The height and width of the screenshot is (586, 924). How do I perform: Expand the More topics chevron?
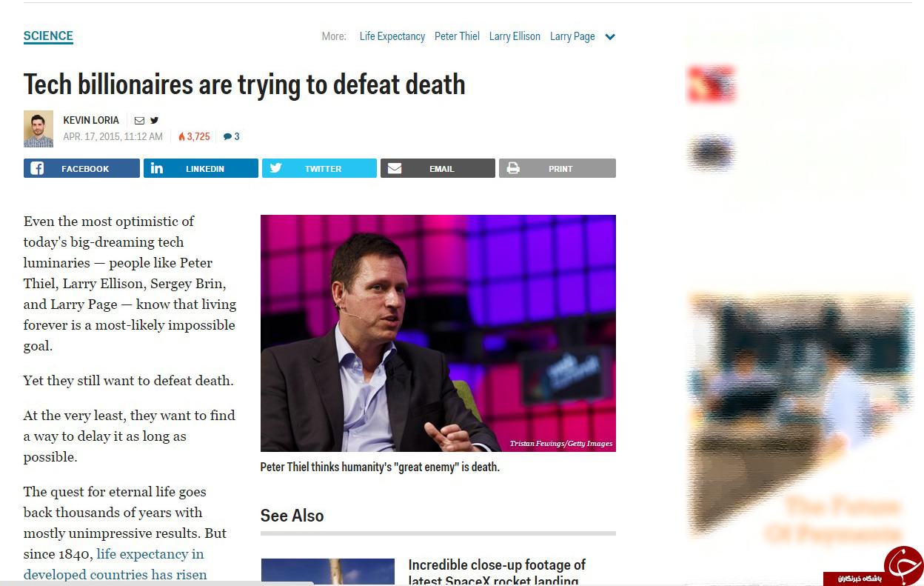coord(610,37)
